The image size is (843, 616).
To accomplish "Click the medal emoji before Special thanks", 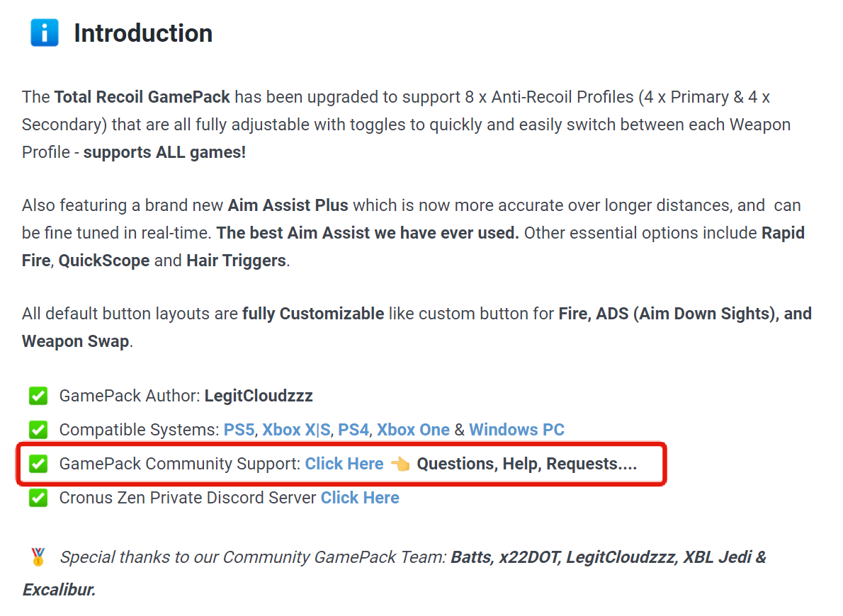I will [x=38, y=557].
